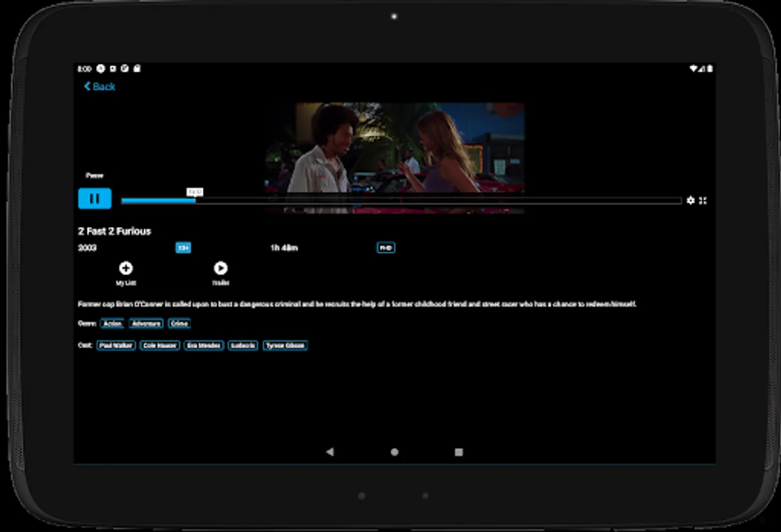Click the 13+ rating badge
Screen dimensions: 781x532
[183, 248]
